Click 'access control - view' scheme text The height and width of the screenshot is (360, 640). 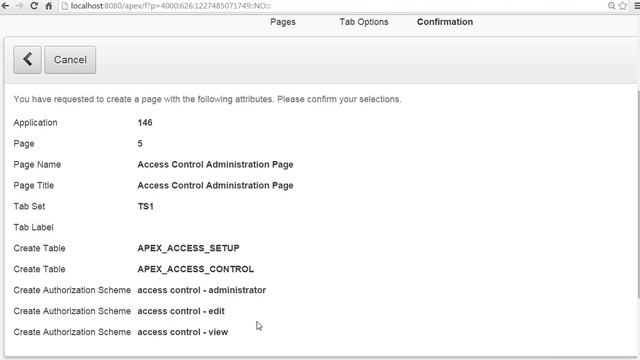[x=182, y=332]
